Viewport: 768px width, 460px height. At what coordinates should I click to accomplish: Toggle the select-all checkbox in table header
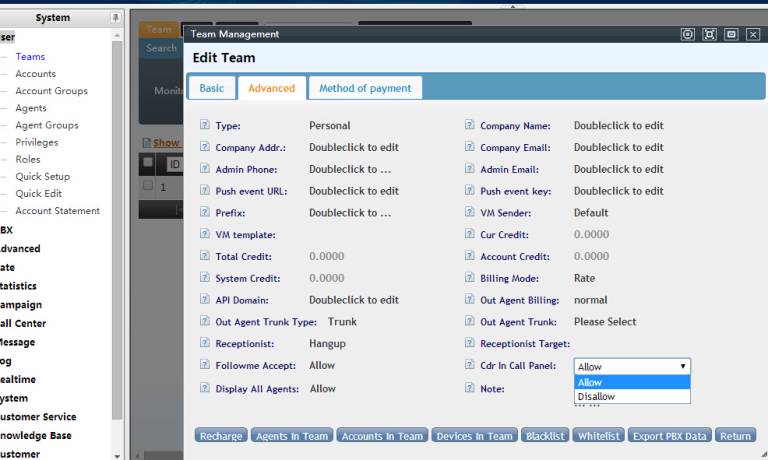pos(148,163)
